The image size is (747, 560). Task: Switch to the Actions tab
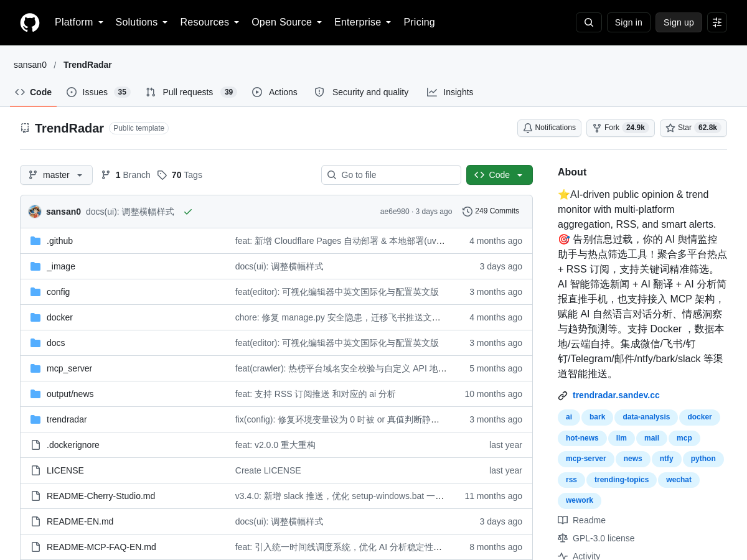(x=275, y=92)
